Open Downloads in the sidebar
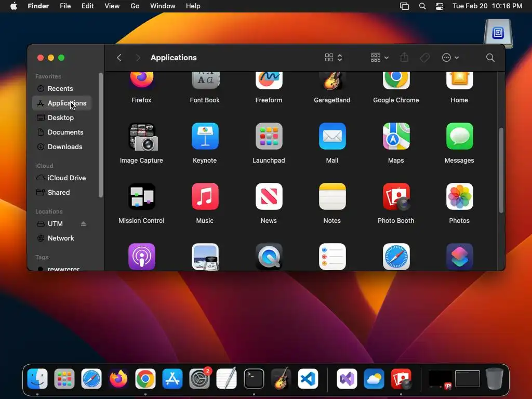The width and height of the screenshot is (532, 399). [x=62, y=147]
